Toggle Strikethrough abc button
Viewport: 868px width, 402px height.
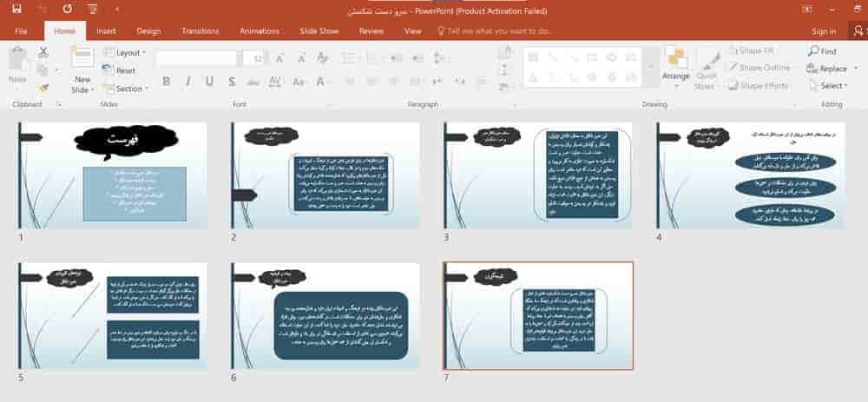tap(253, 82)
